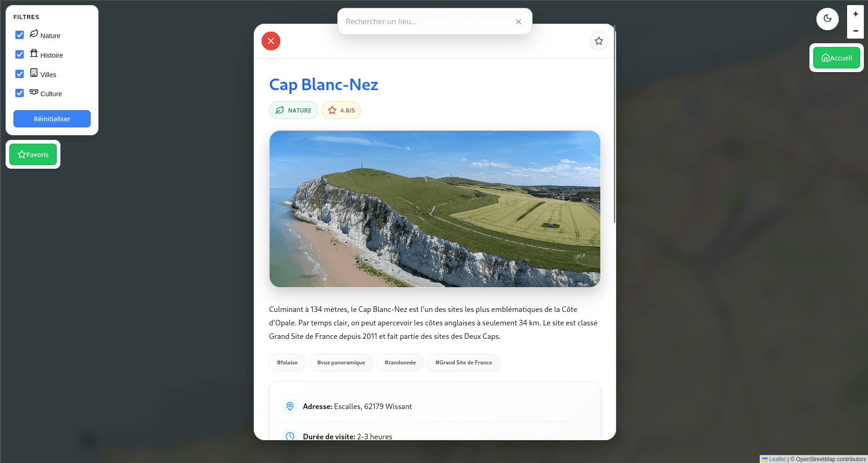Viewport: 868px width, 463px height.
Task: Close the Cap Blanc-Nez detail panel
Action: pyautogui.click(x=271, y=41)
